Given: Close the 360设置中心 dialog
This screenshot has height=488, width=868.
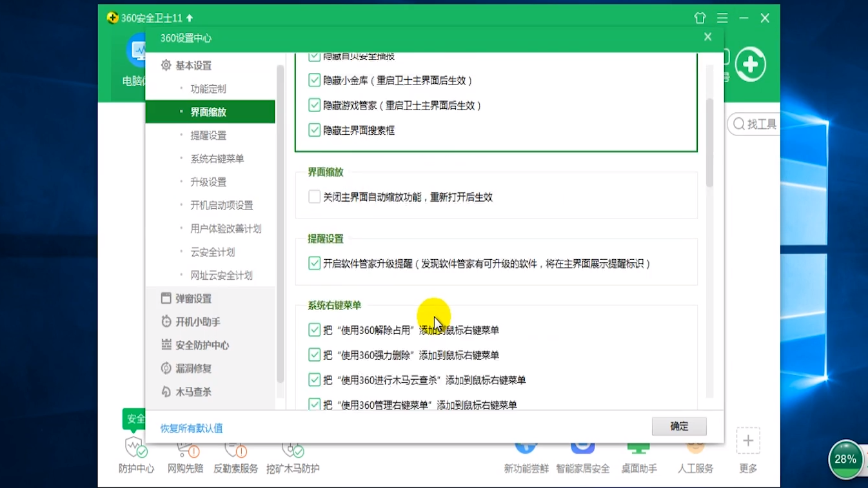Looking at the screenshot, I should pyautogui.click(x=707, y=37).
